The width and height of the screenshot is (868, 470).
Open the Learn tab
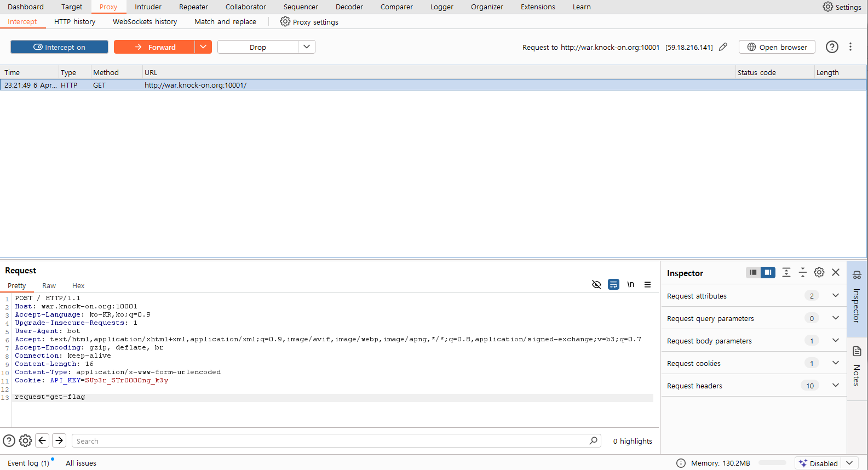[582, 7]
